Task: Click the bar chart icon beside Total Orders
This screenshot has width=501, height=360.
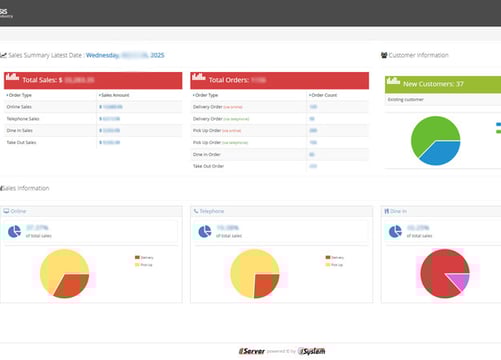Action: point(199,76)
